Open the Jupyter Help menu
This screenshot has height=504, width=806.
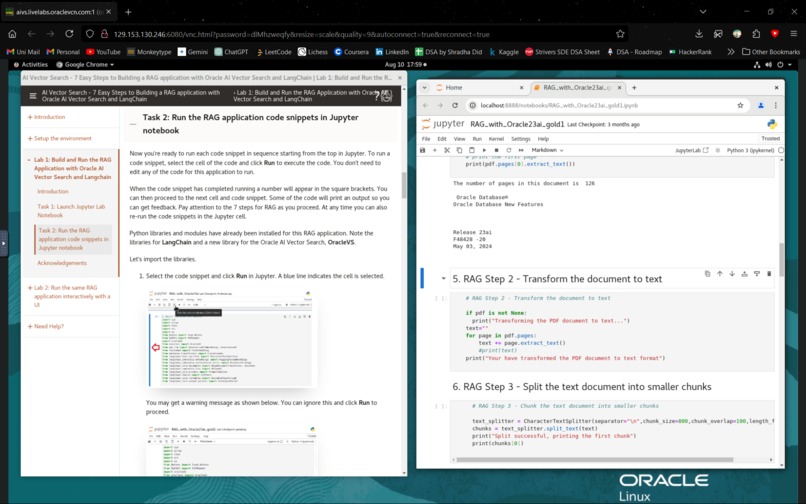(543, 139)
